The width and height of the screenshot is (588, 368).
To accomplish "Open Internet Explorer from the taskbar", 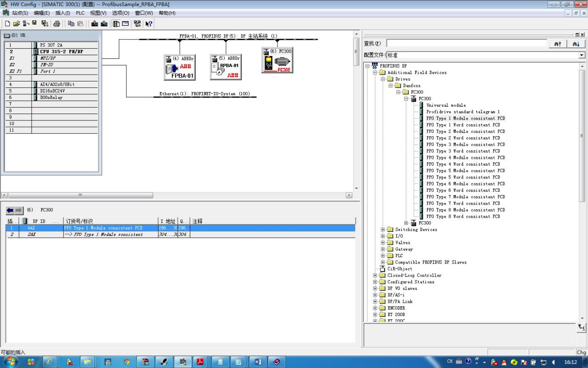I will [50, 362].
